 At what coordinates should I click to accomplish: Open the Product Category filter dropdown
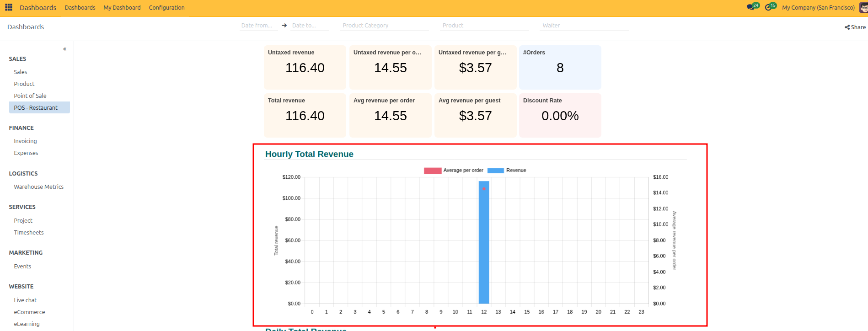point(384,26)
